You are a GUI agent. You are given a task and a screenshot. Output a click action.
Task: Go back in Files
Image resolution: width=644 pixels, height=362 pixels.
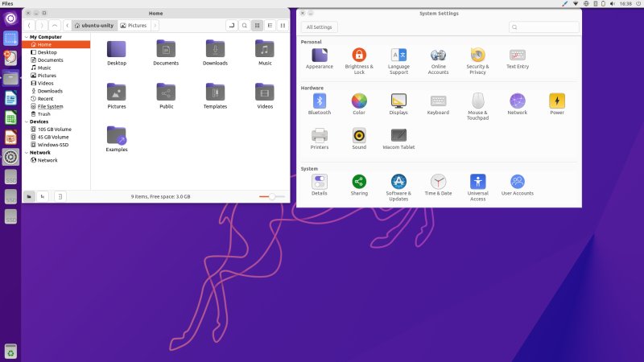click(x=29, y=26)
